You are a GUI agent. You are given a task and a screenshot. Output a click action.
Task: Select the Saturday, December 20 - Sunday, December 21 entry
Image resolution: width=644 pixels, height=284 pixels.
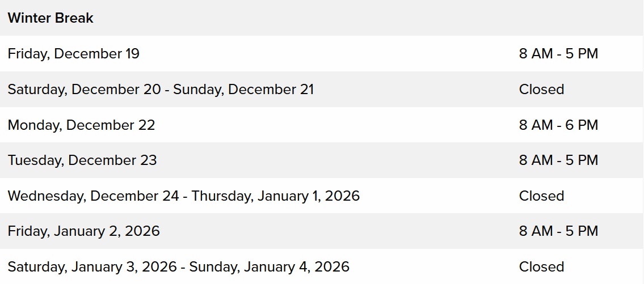click(161, 90)
